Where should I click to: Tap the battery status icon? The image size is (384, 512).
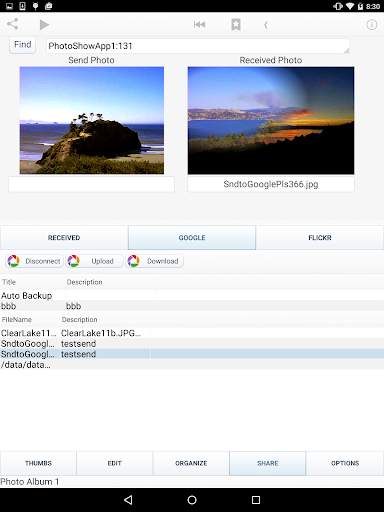click(360, 6)
